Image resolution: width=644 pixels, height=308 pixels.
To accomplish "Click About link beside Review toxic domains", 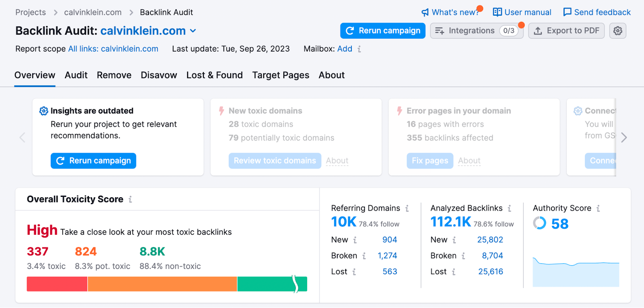I will (x=337, y=161).
